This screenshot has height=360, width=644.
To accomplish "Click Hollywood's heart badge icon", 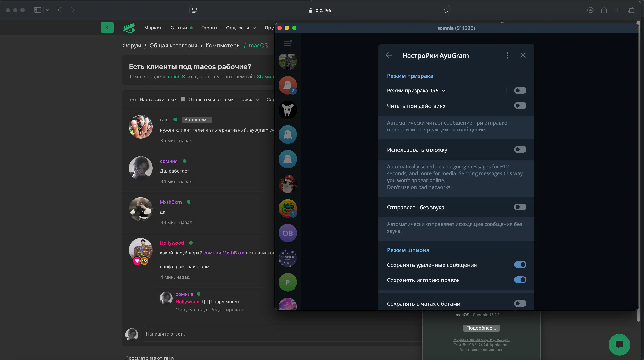I will coord(137,261).
